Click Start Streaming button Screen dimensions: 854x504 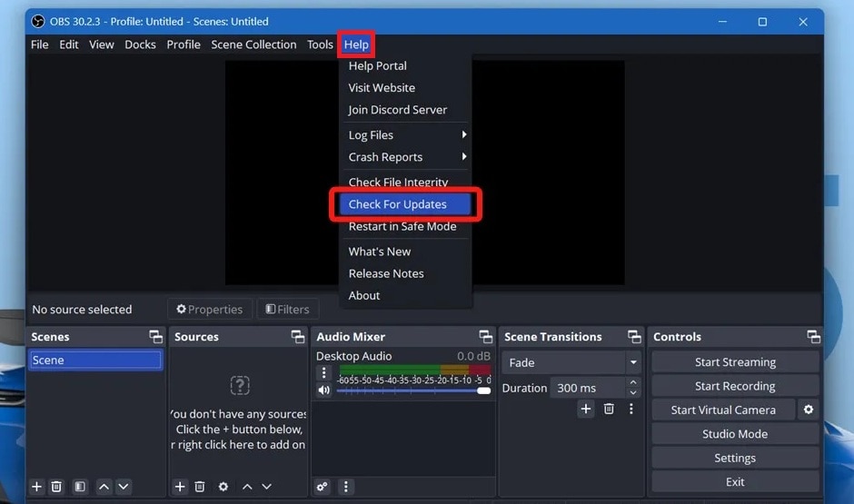(x=735, y=362)
